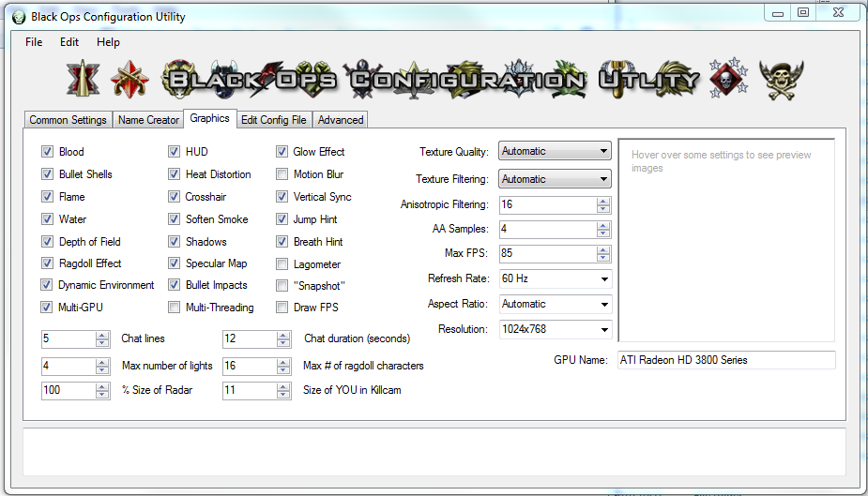868x496 pixels.
Task: Click the Max FPS value field
Action: (x=548, y=253)
